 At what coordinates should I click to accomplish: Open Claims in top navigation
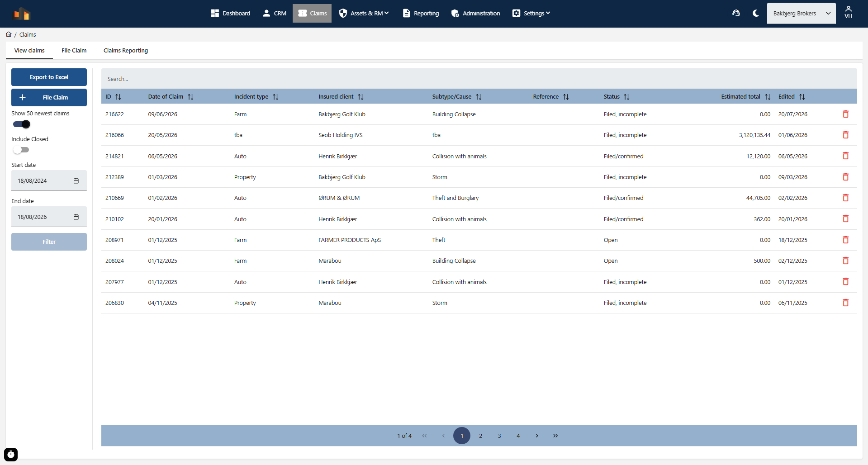pyautogui.click(x=312, y=13)
